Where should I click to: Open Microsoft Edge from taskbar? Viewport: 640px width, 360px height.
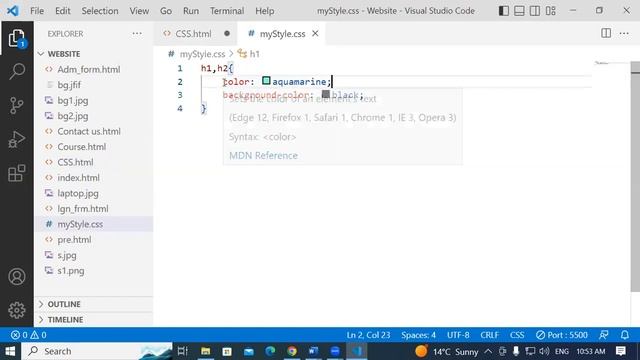270,351
